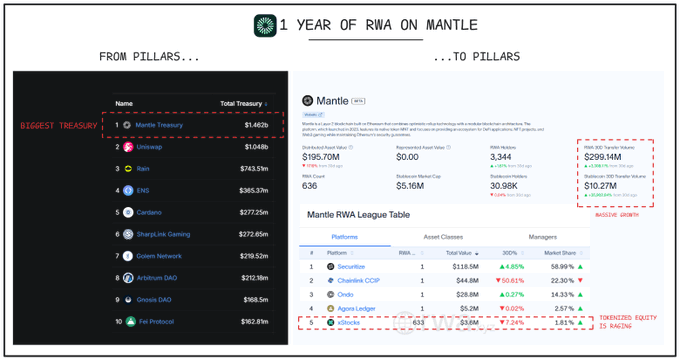Sort the league table by Platform column
Viewport: 680px width, 360px height.
[352, 253]
